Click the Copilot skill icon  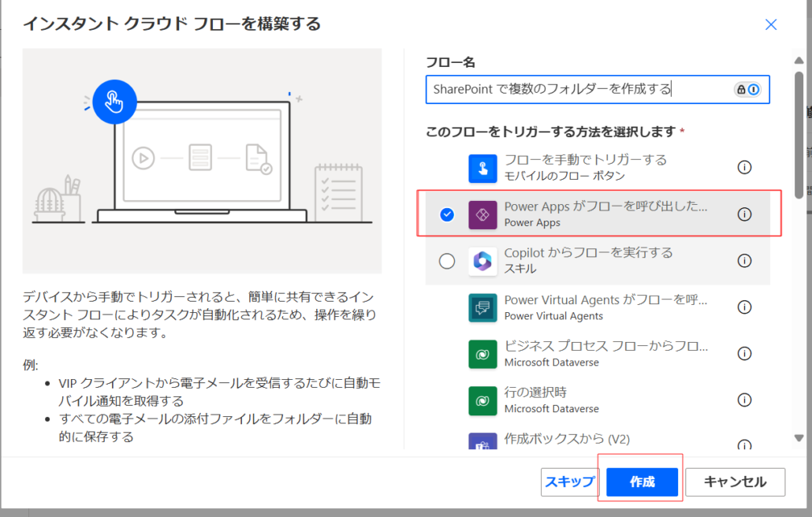(x=482, y=261)
